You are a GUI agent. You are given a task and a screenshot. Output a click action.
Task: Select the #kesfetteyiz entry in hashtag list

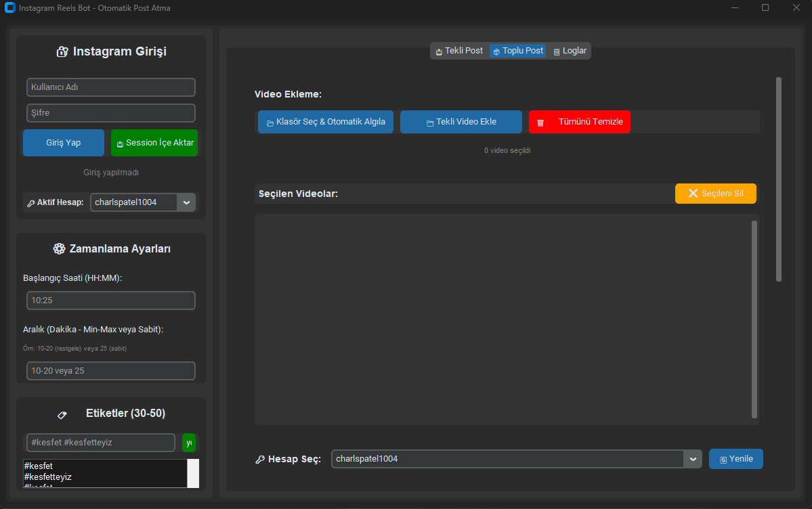tap(48, 477)
